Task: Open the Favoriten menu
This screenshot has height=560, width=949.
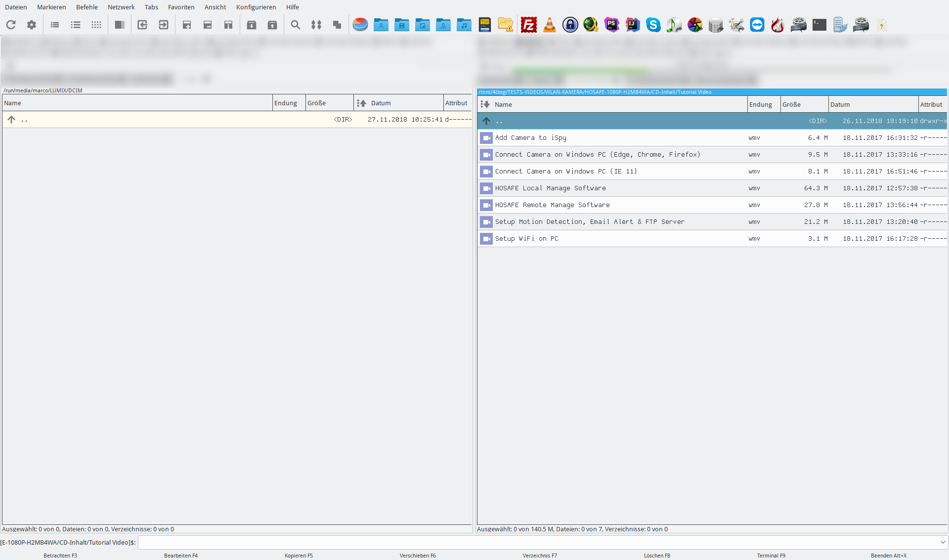Action: (181, 7)
